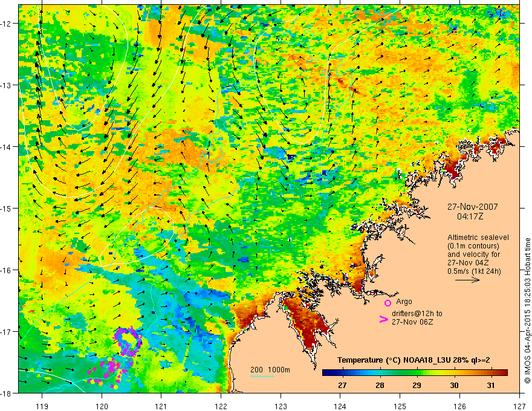Click the latitude axis label -13
The image size is (532, 411).
point(6,85)
